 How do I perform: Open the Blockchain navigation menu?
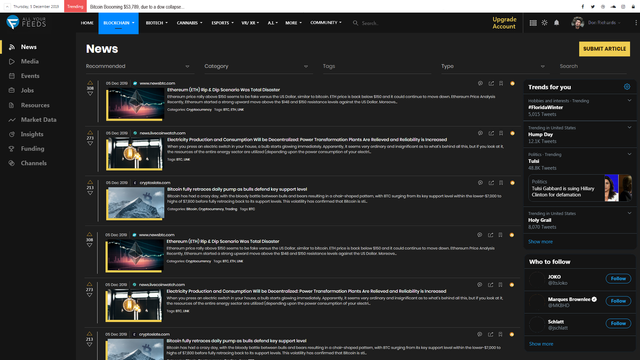(x=118, y=23)
